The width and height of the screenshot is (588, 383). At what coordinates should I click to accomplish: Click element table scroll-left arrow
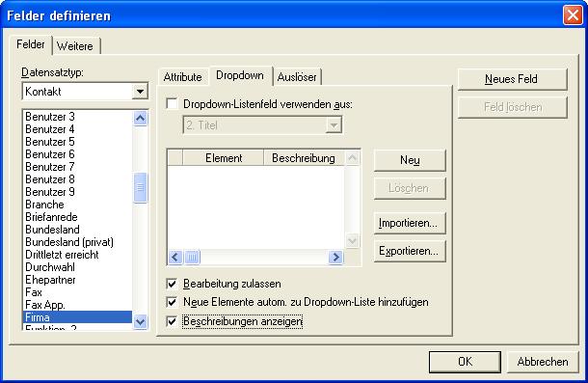(x=175, y=258)
